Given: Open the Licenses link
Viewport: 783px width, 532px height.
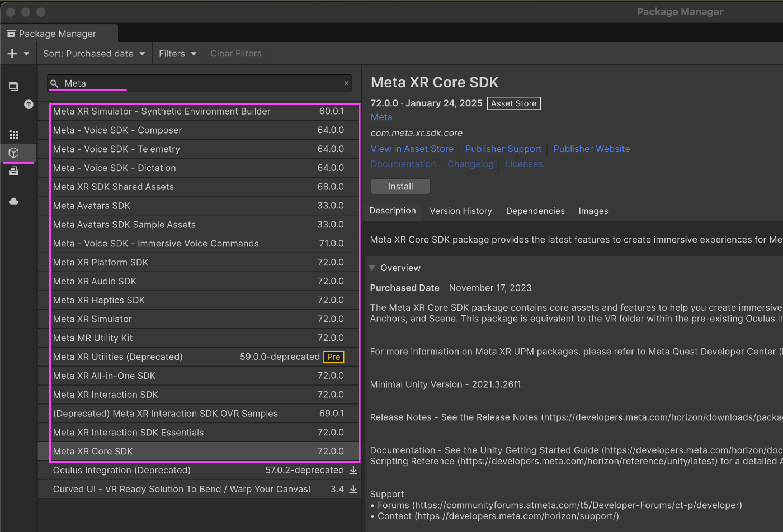Looking at the screenshot, I should click(x=524, y=164).
